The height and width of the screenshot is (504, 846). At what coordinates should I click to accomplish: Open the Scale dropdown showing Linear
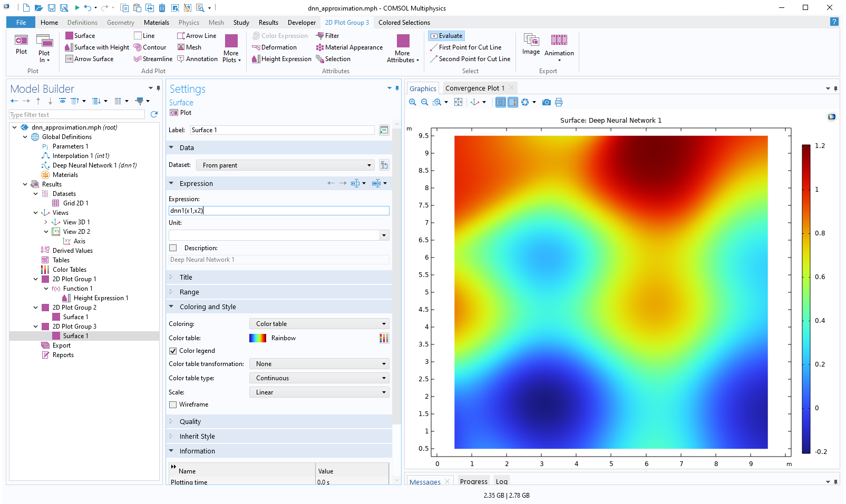pyautogui.click(x=319, y=392)
